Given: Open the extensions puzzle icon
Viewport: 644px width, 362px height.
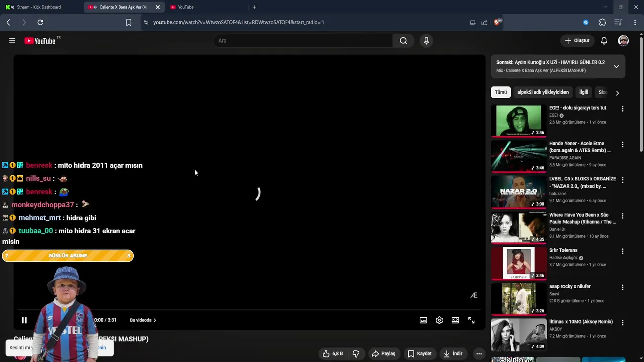Looking at the screenshot, I should point(603,22).
